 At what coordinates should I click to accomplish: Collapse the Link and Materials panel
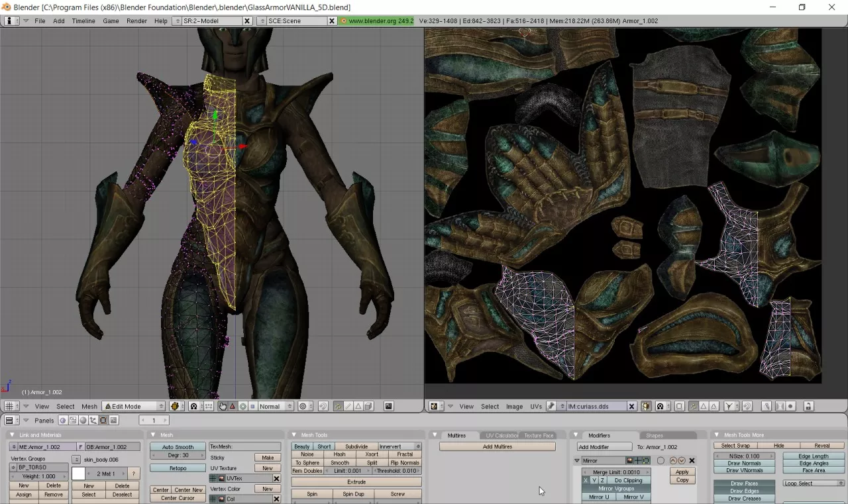12,435
